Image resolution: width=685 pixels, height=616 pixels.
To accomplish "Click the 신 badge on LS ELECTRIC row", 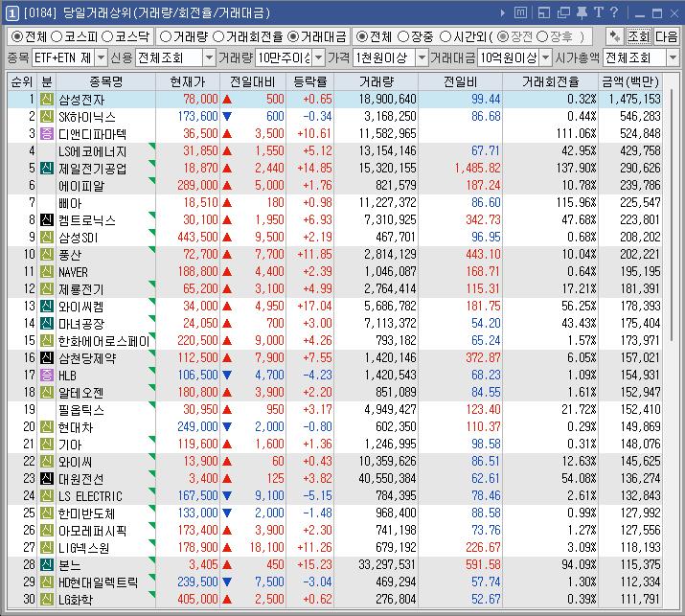I will [47, 496].
